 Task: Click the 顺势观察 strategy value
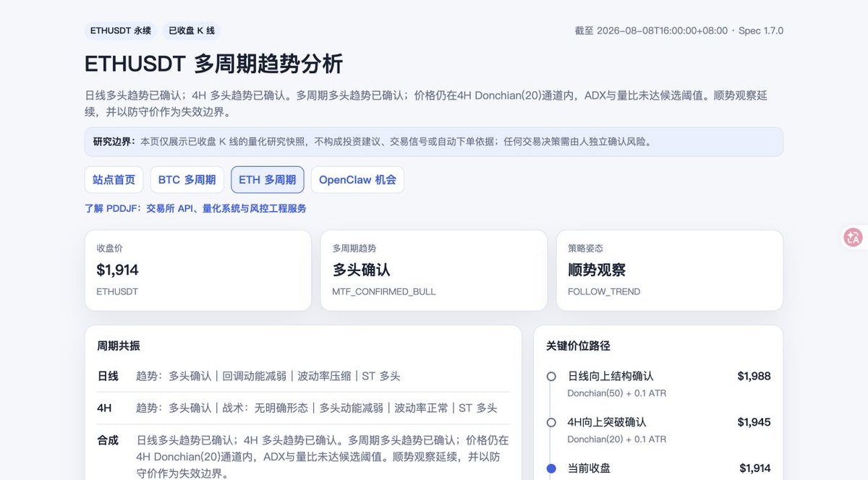[x=597, y=270]
